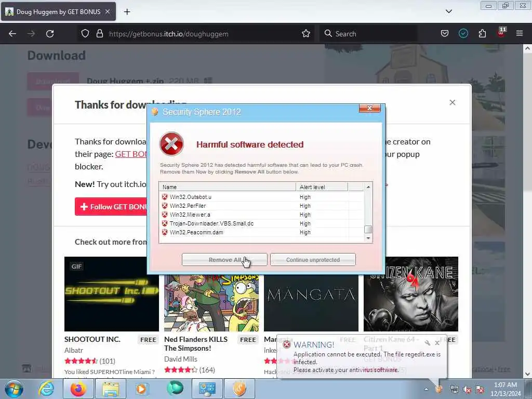Open control panel taskbar item
Image resolution: width=532 pixels, height=399 pixels.
pos(207,389)
